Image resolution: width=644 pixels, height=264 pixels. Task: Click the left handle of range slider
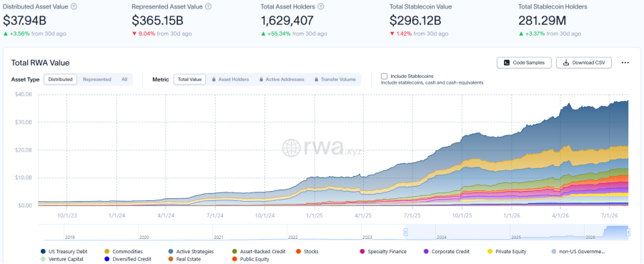point(406,233)
